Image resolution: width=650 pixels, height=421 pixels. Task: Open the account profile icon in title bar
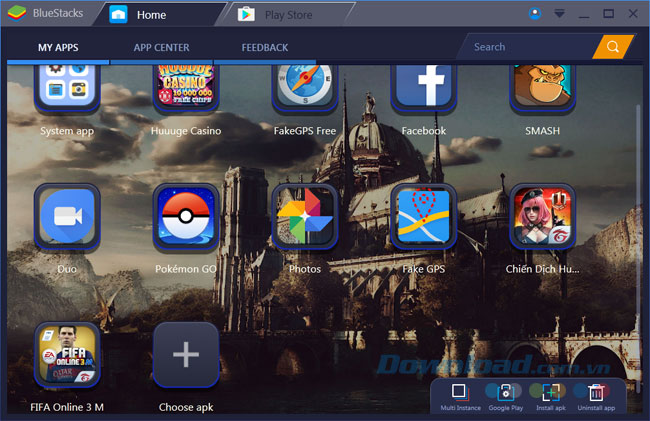pyautogui.click(x=535, y=14)
